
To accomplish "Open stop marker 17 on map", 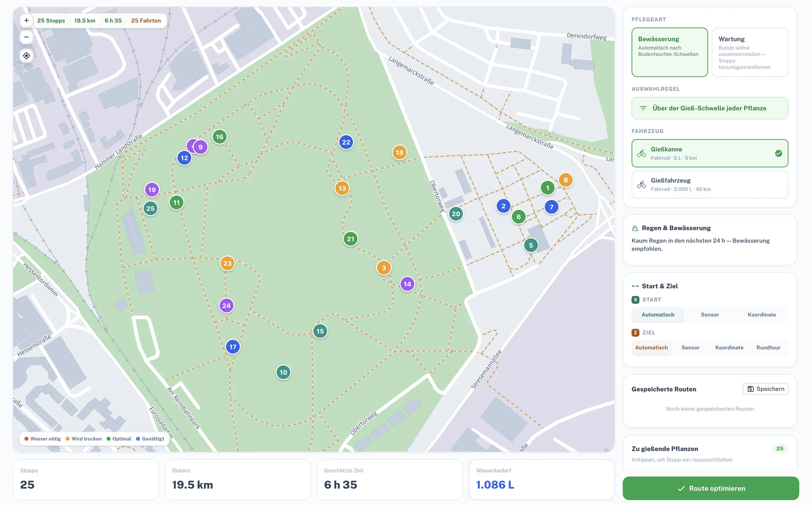I will pyautogui.click(x=233, y=347).
